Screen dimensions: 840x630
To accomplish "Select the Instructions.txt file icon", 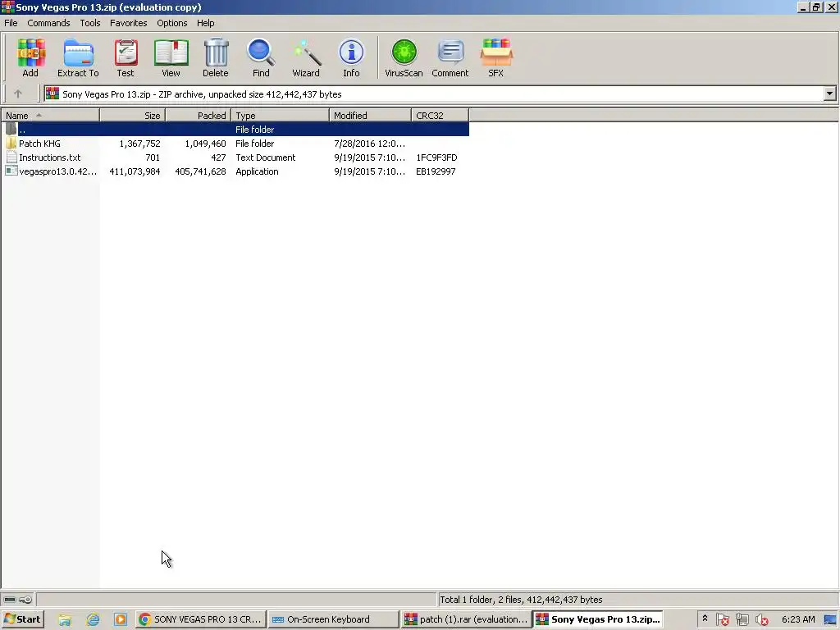I will (x=11, y=157).
